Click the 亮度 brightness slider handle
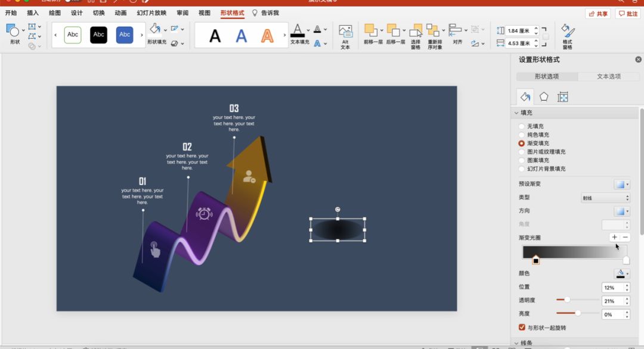 pyautogui.click(x=578, y=313)
